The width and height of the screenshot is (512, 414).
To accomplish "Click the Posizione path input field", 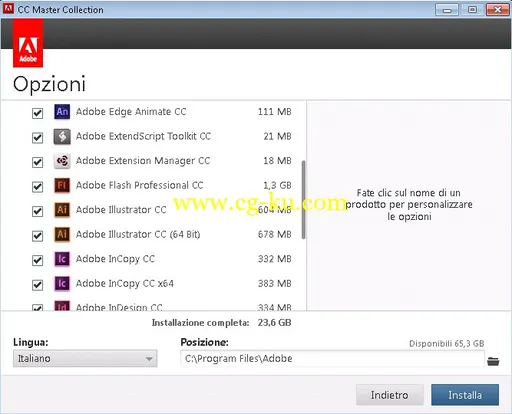I will click(x=332, y=359).
